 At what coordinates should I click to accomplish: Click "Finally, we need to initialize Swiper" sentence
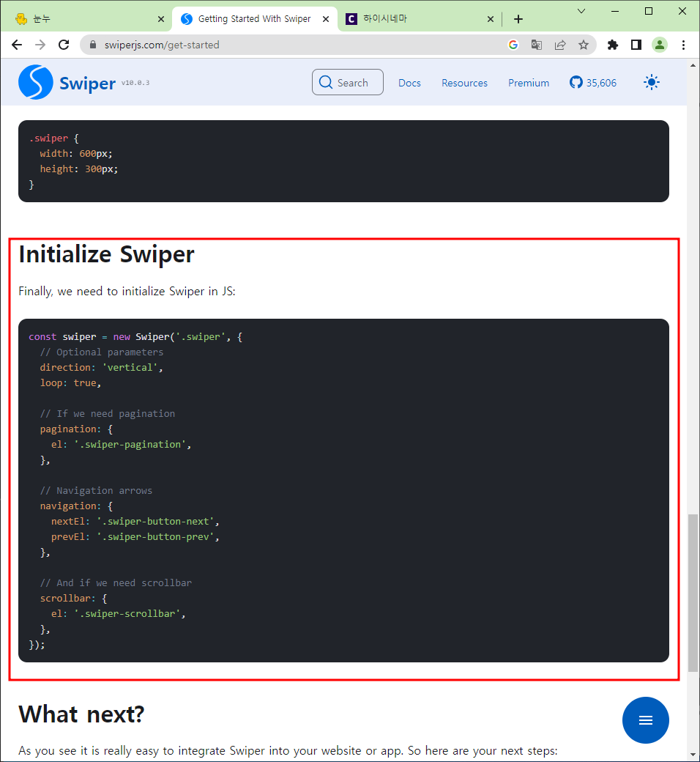[x=127, y=291]
